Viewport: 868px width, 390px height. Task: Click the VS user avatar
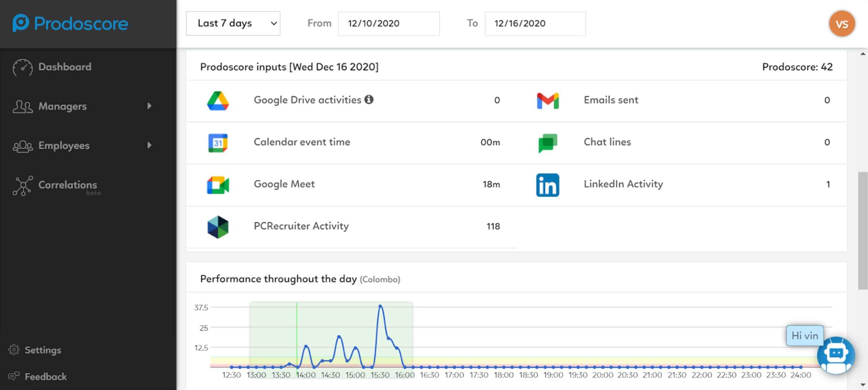pyautogui.click(x=842, y=24)
